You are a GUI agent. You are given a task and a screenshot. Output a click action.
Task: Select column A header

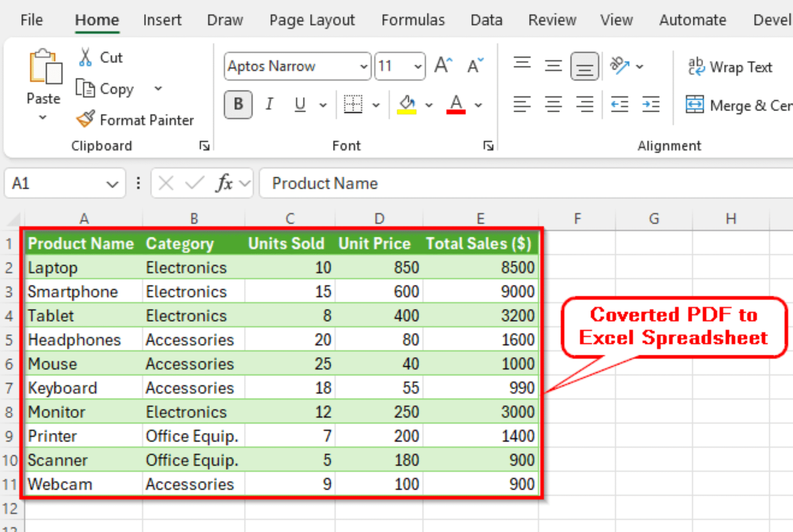[x=84, y=219]
